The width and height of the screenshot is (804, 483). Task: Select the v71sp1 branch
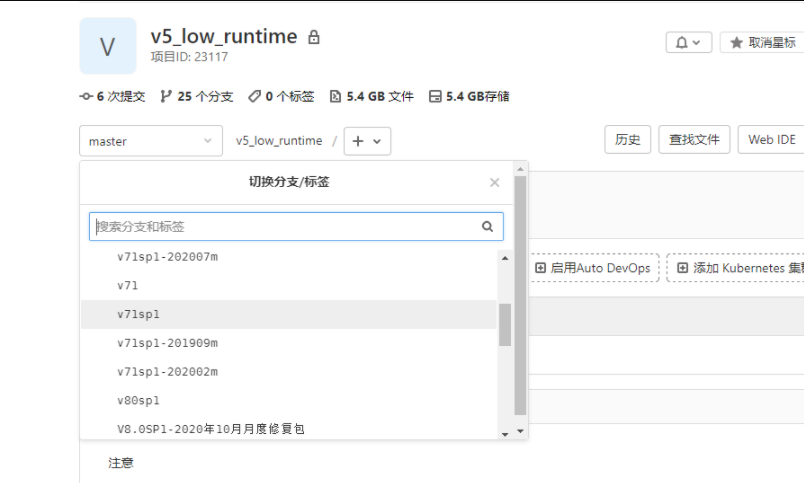(139, 314)
